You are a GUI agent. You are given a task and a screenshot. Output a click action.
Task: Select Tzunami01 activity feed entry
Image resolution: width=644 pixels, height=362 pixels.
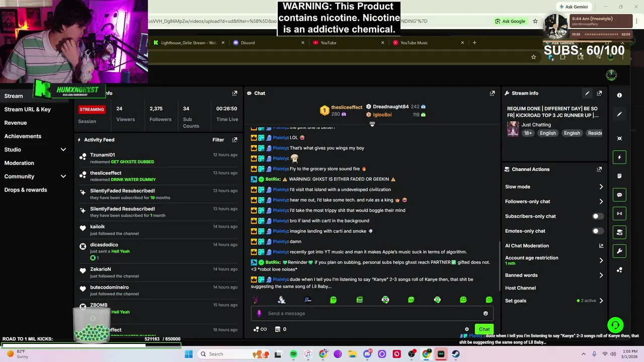[x=158, y=158]
